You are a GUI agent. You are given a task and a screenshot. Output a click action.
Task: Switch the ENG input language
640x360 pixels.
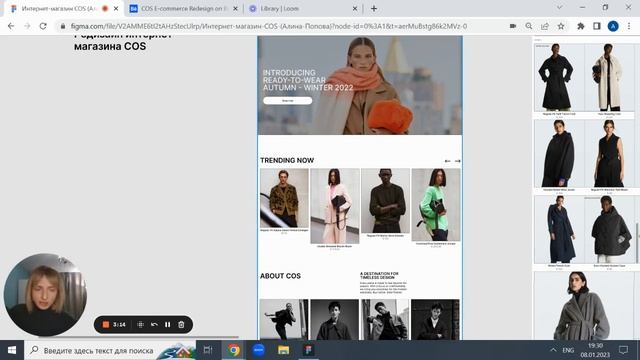568,350
